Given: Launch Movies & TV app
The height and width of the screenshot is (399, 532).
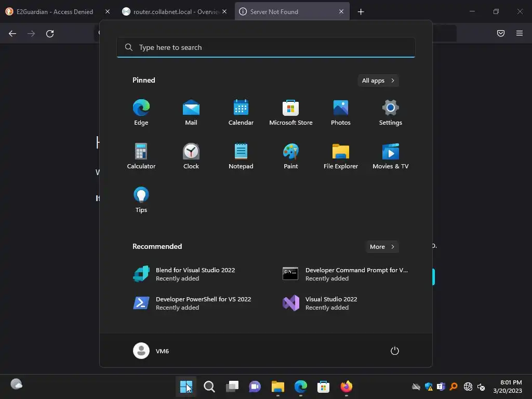Looking at the screenshot, I should pos(391,156).
